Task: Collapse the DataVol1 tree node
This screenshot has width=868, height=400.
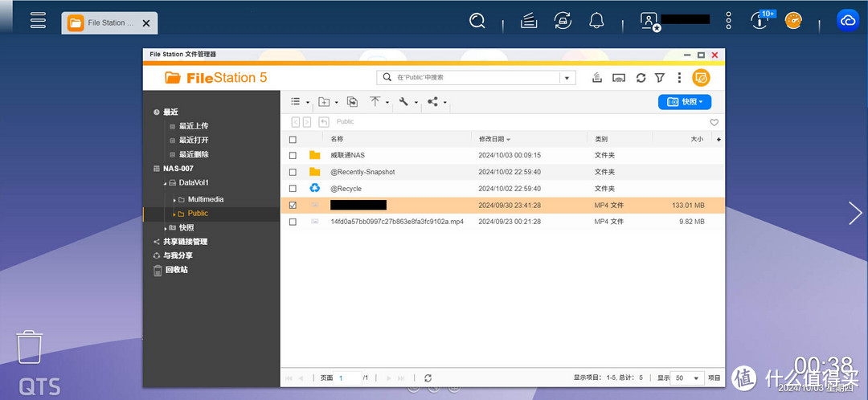Action: [x=165, y=183]
